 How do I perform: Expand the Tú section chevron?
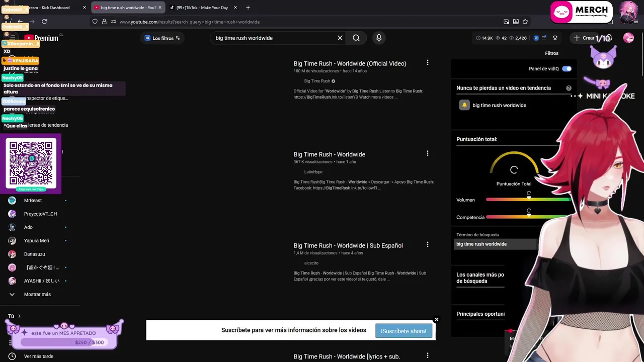19,316
